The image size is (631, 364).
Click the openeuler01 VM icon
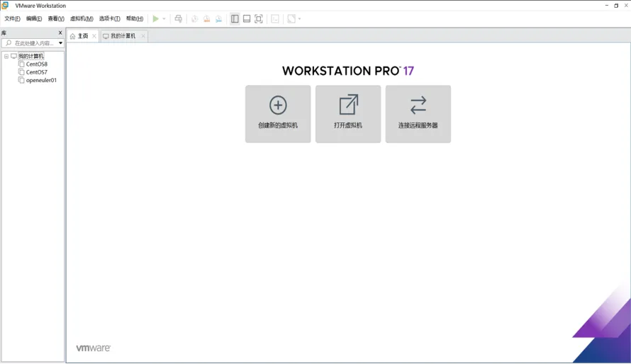coord(21,80)
